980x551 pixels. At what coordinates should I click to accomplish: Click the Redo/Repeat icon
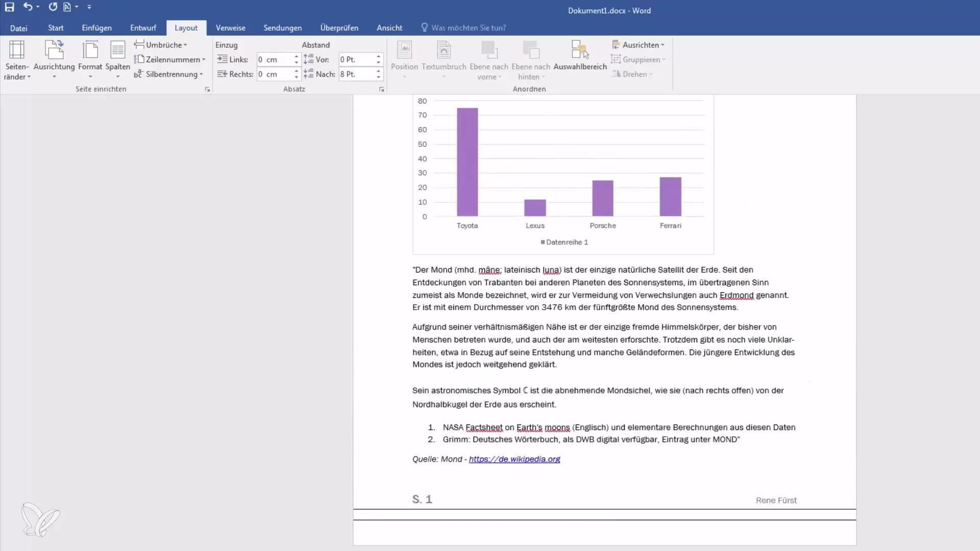pyautogui.click(x=53, y=7)
